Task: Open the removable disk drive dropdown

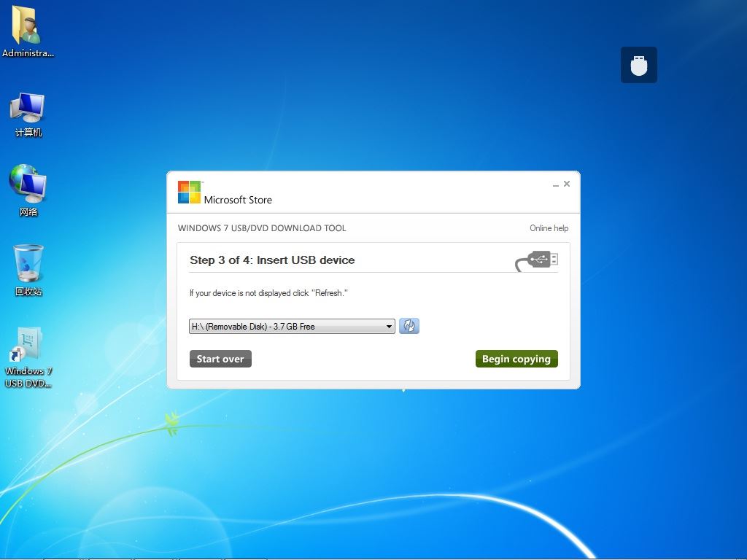Action: point(292,326)
